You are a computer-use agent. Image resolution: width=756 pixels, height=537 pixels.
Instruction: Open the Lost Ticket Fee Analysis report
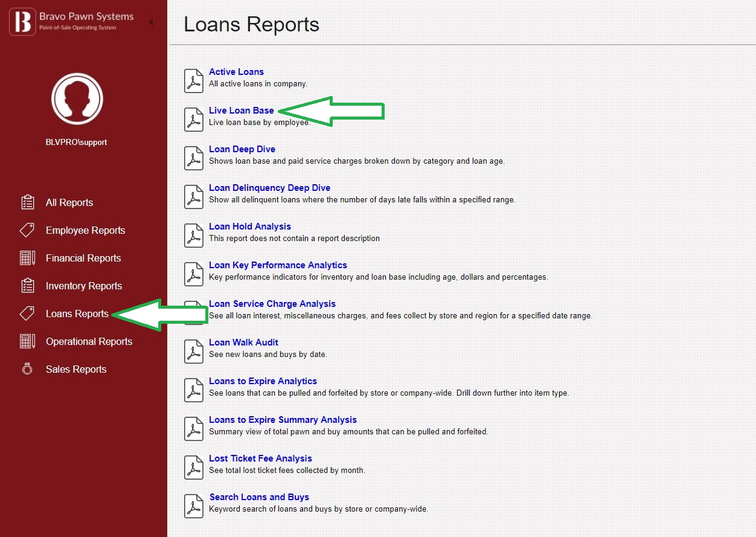click(260, 458)
